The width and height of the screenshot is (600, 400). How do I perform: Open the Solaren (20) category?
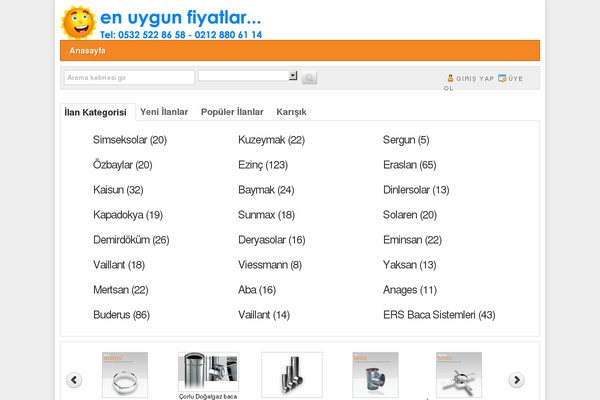coord(410,215)
